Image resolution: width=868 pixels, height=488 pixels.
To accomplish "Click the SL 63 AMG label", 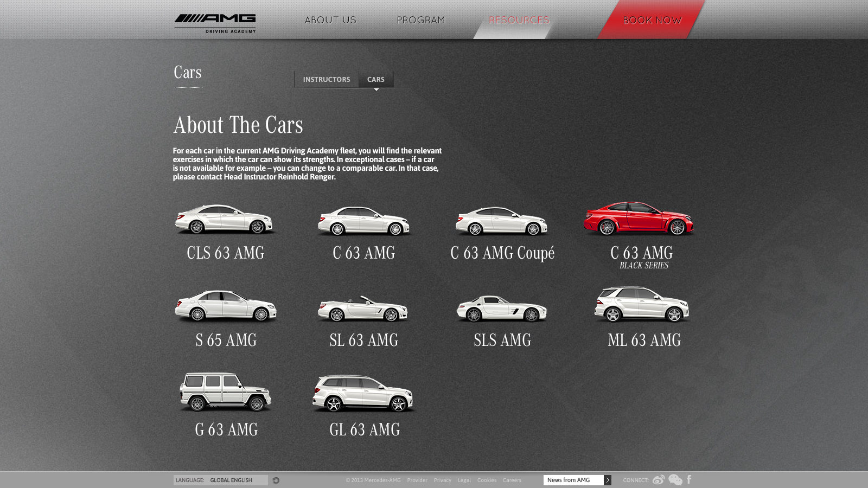I will (x=364, y=341).
